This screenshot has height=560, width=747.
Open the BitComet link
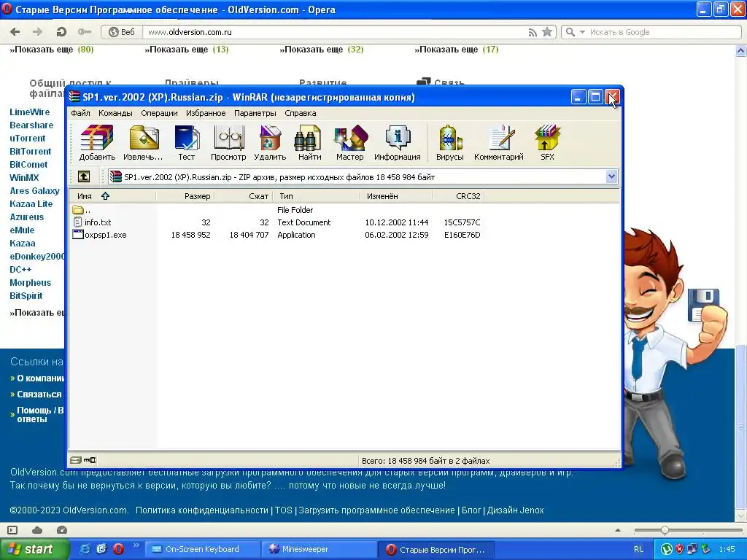pos(28,164)
